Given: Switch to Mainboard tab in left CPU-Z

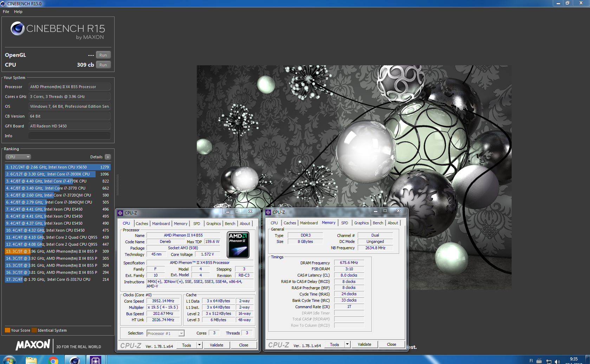Looking at the screenshot, I should pyautogui.click(x=161, y=224).
